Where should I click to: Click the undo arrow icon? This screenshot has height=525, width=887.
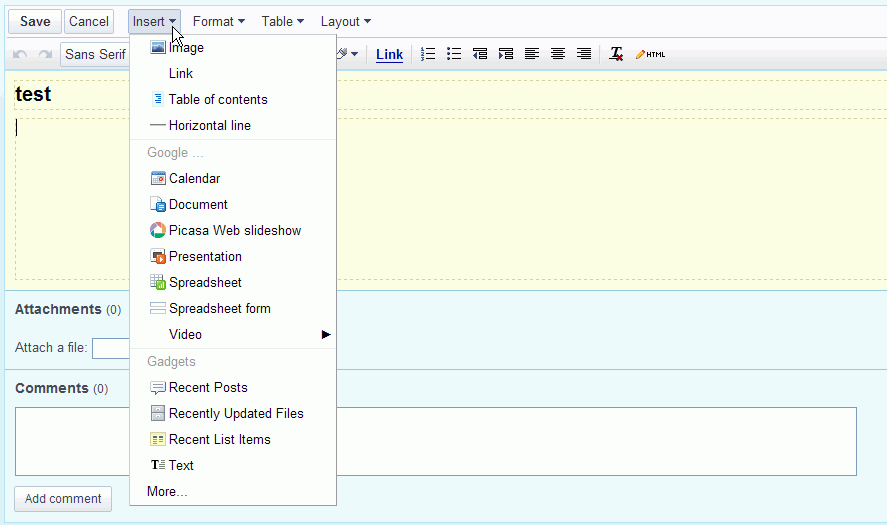(x=20, y=54)
